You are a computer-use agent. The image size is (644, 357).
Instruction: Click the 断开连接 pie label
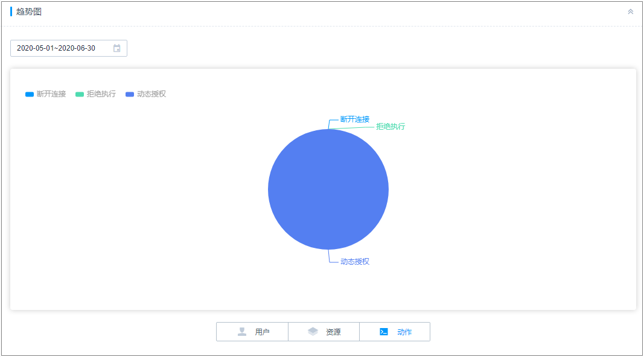click(x=355, y=119)
